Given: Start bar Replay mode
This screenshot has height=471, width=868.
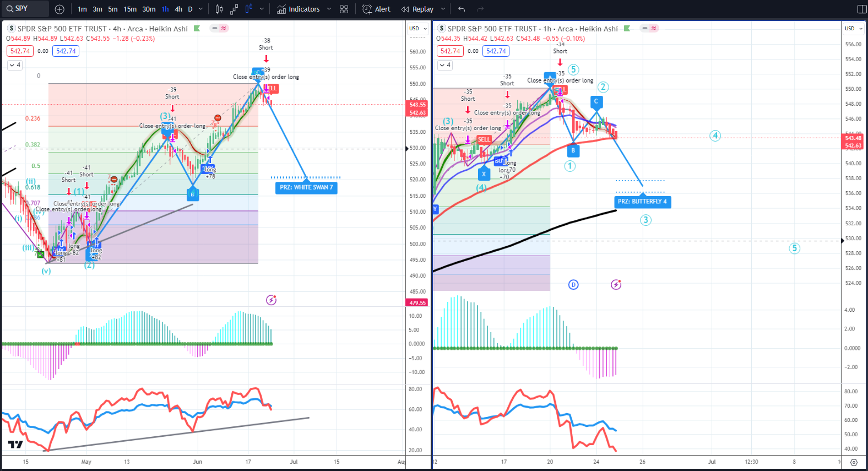Looking at the screenshot, I should point(417,9).
